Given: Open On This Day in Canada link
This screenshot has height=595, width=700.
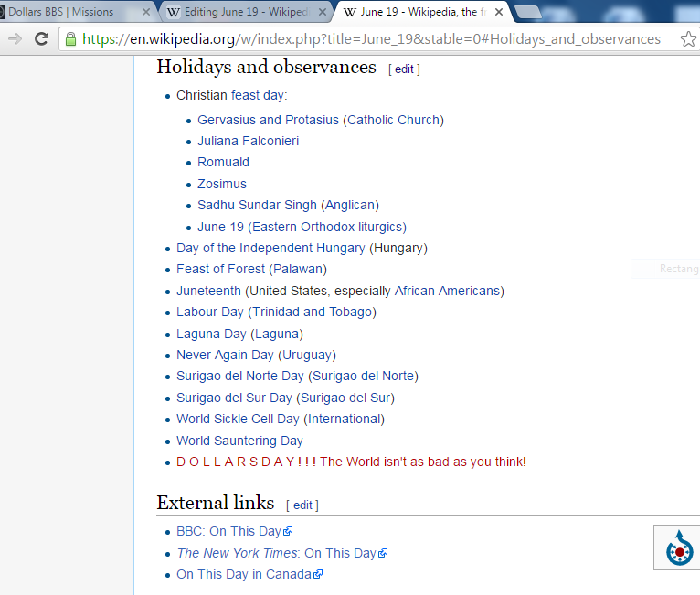Looking at the screenshot, I should (x=244, y=574).
